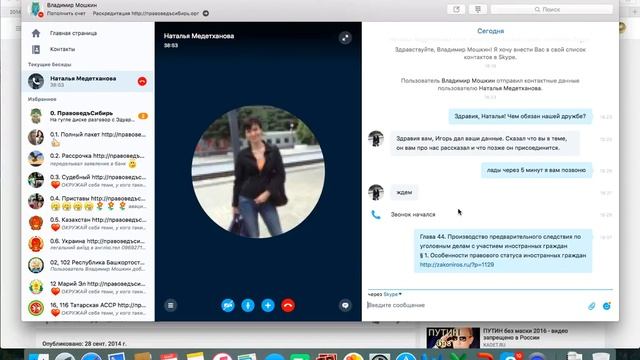Mute the microphone in the call
This screenshot has height=360, width=640.
point(248,305)
